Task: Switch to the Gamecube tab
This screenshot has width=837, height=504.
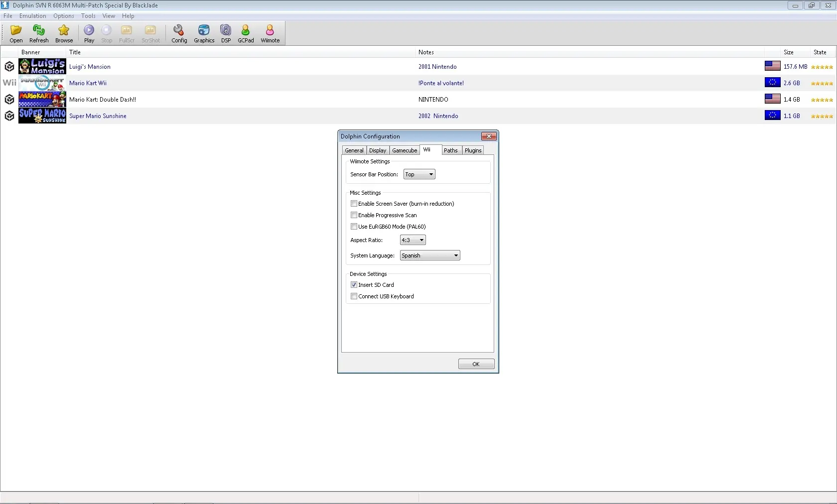Action: point(405,150)
